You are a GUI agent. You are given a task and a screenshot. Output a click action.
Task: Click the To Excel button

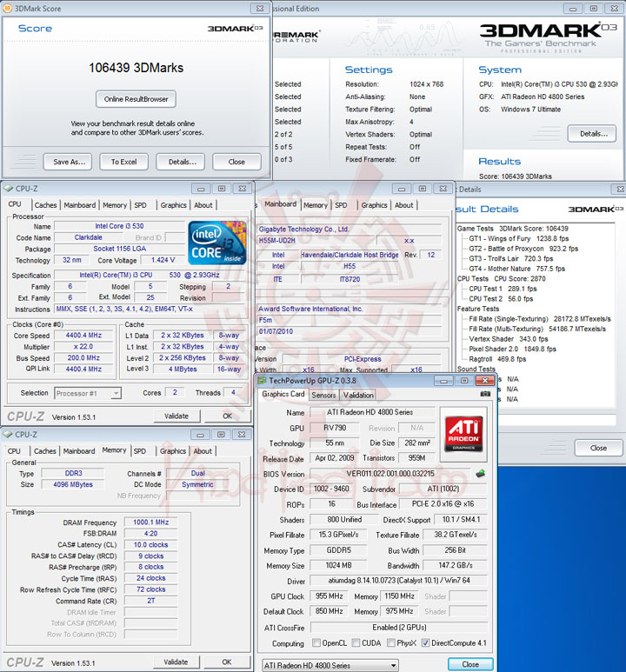click(x=124, y=162)
